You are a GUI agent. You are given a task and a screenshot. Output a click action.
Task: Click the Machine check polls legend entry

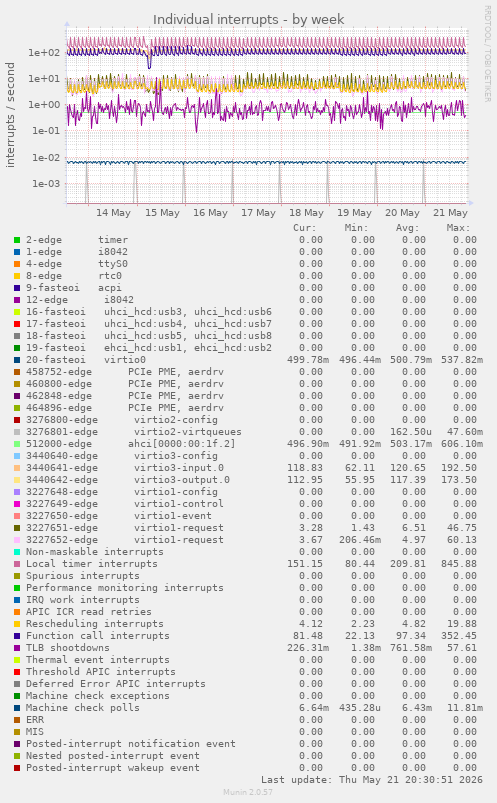pyautogui.click(x=82, y=708)
